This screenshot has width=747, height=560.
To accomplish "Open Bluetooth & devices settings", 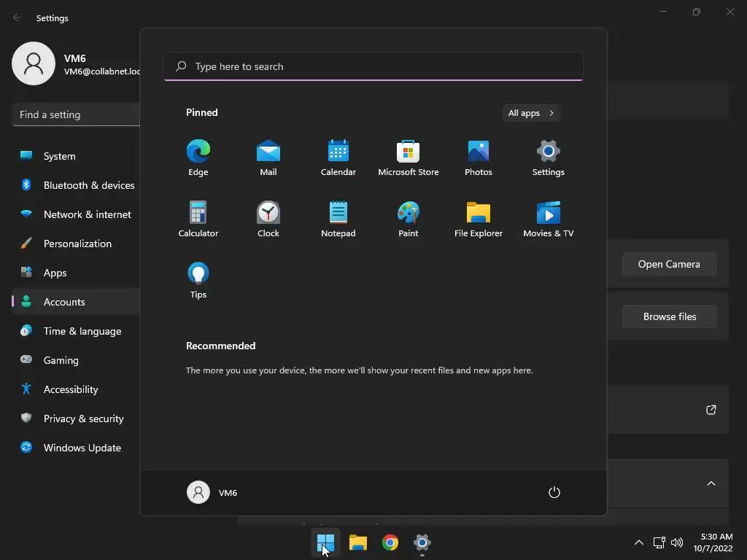I will (76, 185).
